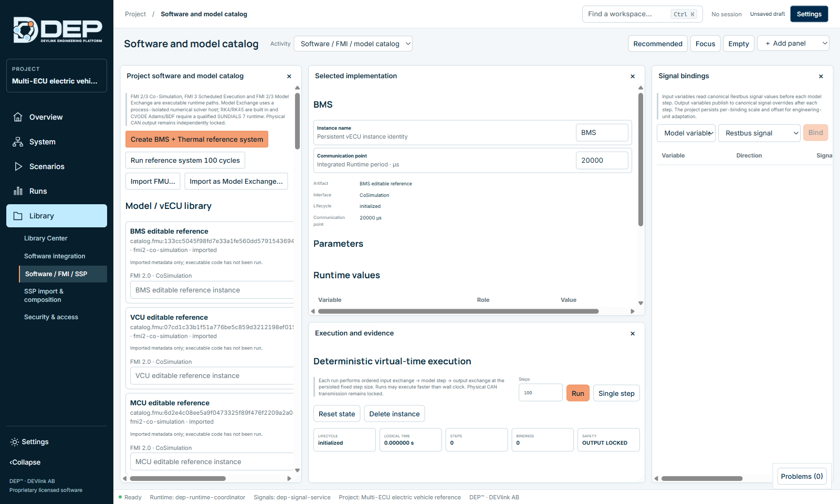Open SSP import & composition

click(44, 296)
